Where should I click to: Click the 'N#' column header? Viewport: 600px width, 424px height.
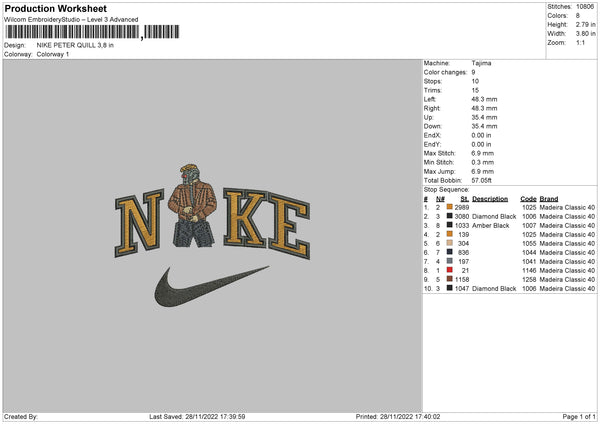click(440, 199)
